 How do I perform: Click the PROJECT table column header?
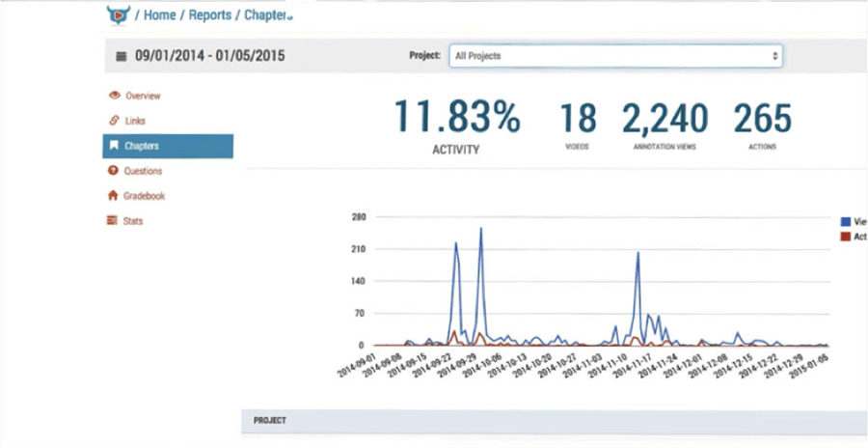(270, 420)
